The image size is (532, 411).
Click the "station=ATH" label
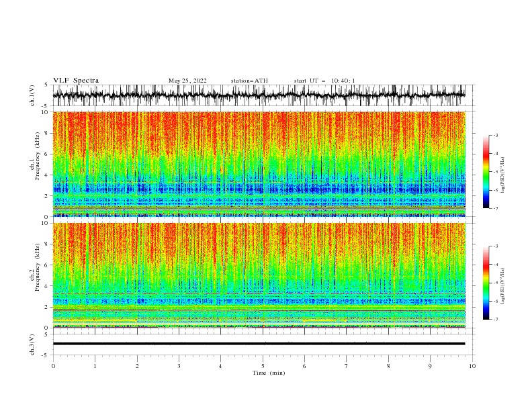click(x=249, y=81)
